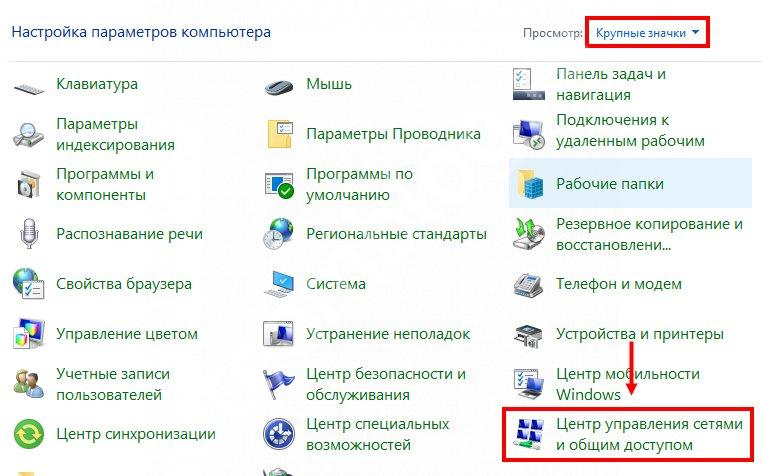Viewport: 762px width, 476px height.
Task: Open Учетные записи пользователей link text
Action: (x=113, y=384)
